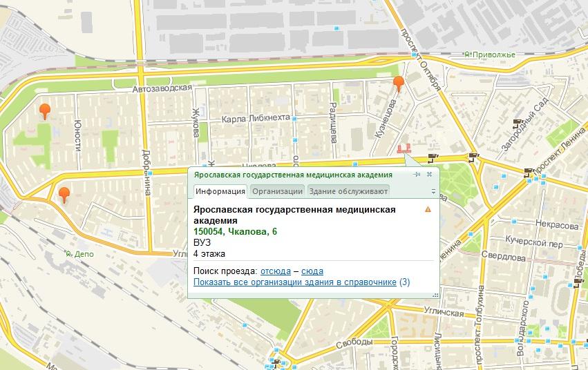588x370 pixels.
Task: Click the 4 этажа text in the popup
Action: (x=209, y=253)
